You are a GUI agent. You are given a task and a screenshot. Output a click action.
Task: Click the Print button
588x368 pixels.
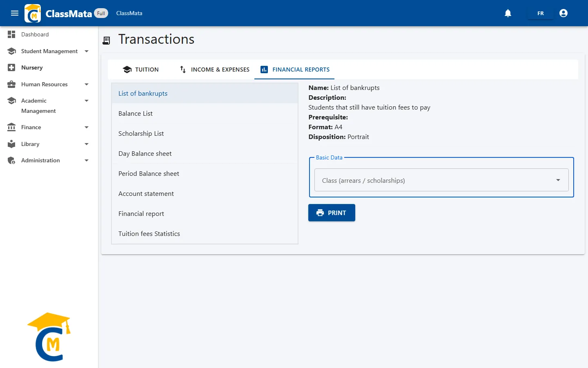[332, 213]
